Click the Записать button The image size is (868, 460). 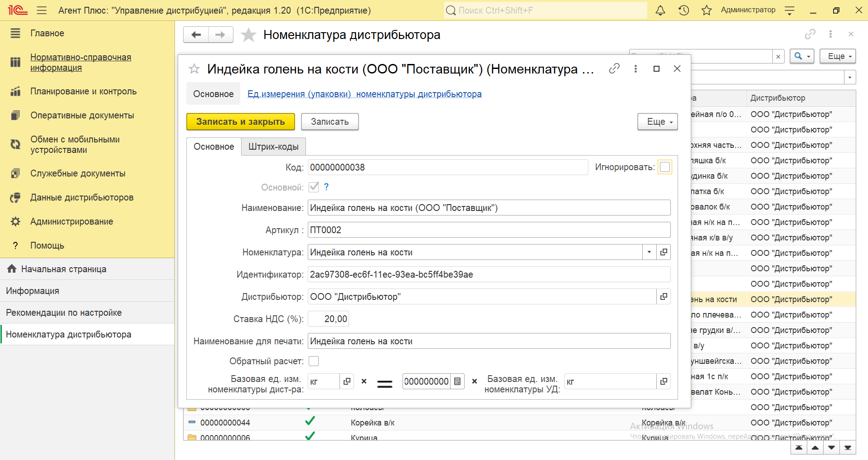pos(330,122)
